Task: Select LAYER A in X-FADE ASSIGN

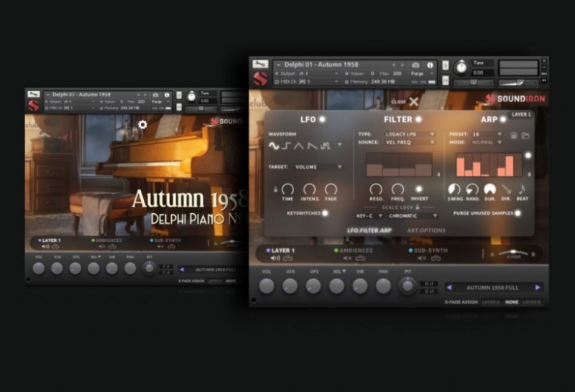Action: point(491,302)
